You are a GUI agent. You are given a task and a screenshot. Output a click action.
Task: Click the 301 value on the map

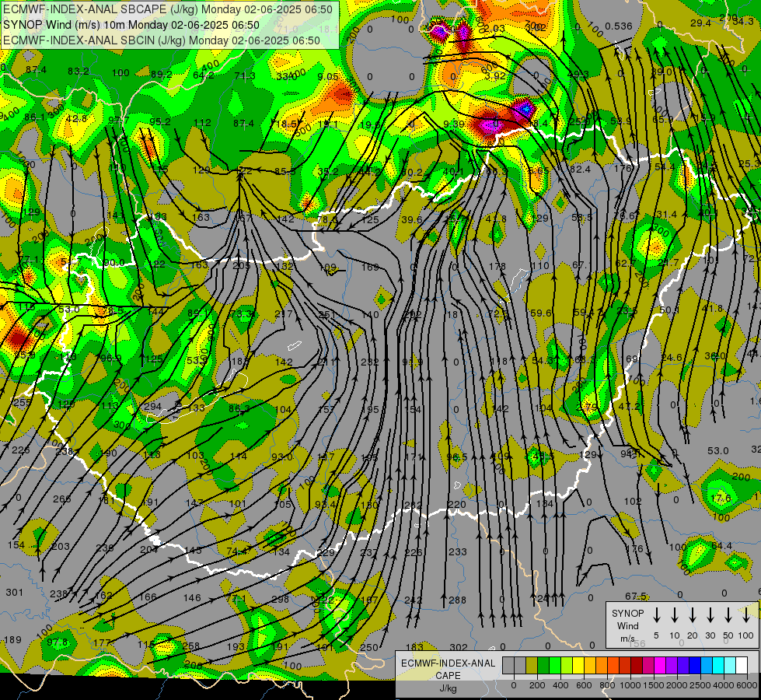15,592
